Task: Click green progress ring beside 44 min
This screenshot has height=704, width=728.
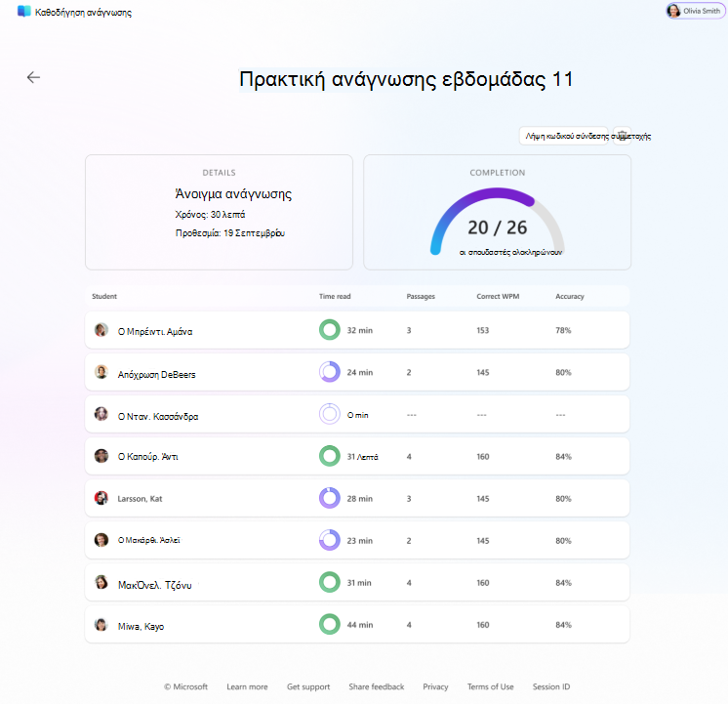Action: pyautogui.click(x=330, y=625)
